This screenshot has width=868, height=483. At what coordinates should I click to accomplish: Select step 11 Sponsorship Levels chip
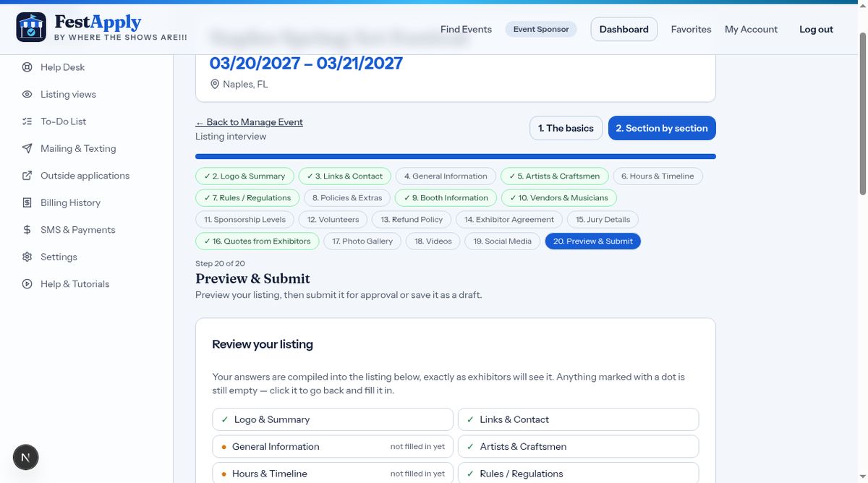pos(244,220)
